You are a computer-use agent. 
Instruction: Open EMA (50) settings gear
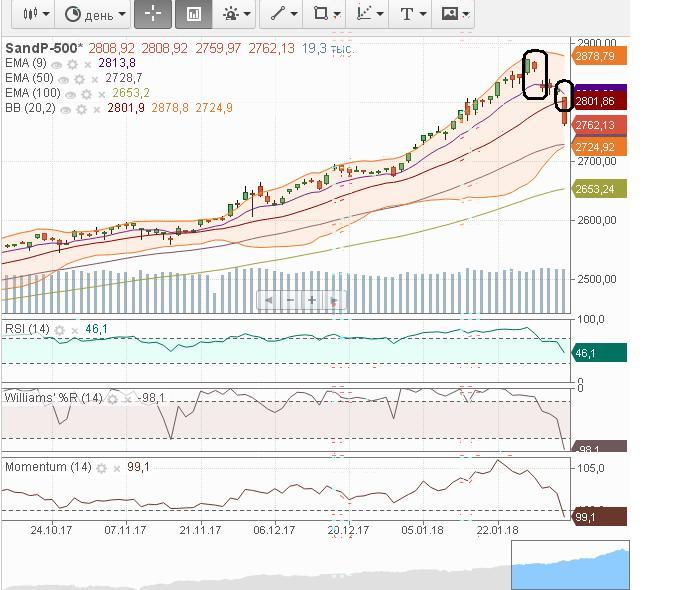click(x=79, y=79)
